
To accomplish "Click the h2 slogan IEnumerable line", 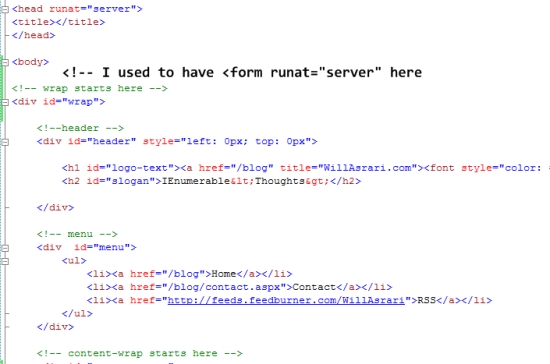I will click(x=211, y=181).
